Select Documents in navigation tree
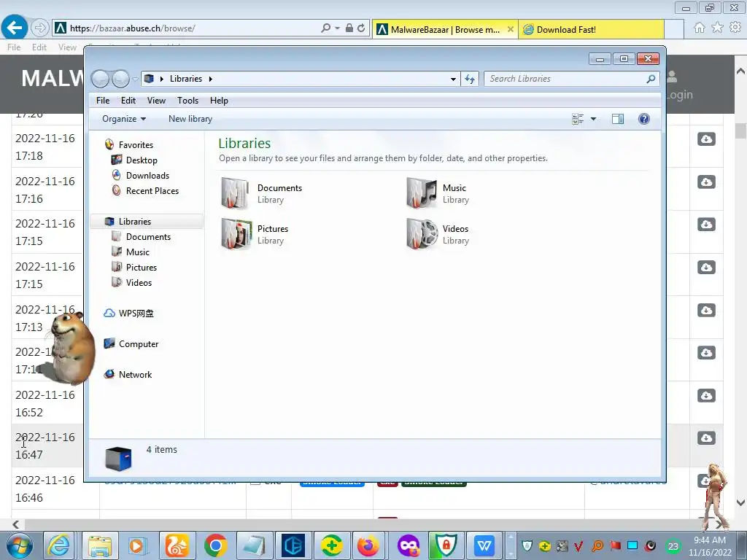The width and height of the screenshot is (747, 560). 148,237
